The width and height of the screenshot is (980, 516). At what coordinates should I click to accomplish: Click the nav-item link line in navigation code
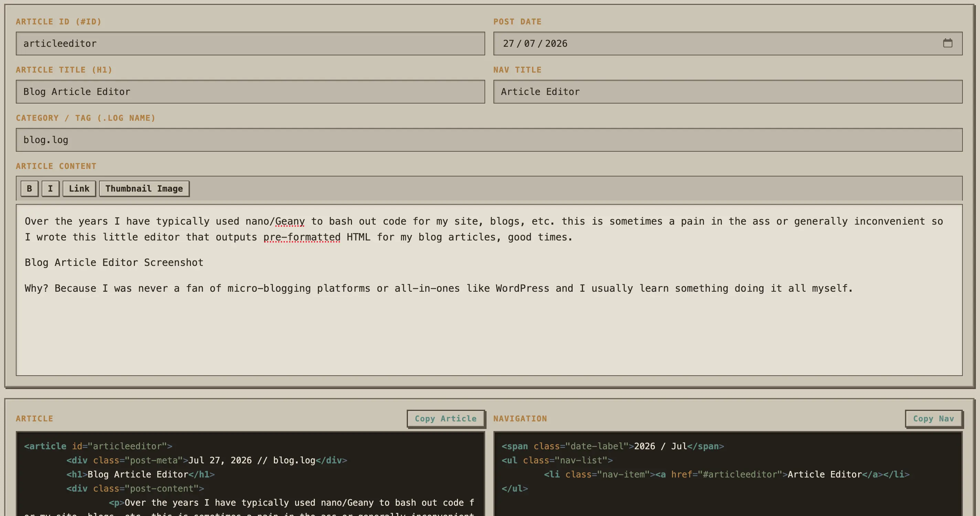[727, 474]
